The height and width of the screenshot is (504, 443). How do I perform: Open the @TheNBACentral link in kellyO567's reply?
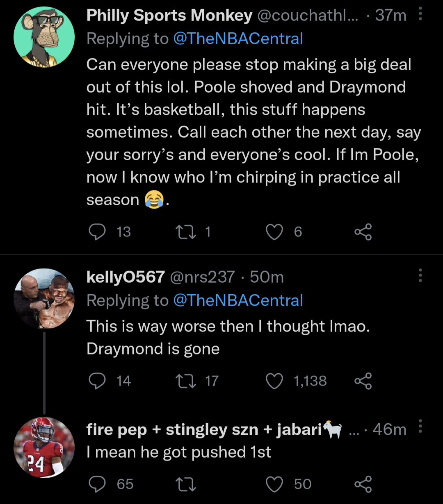(x=238, y=300)
